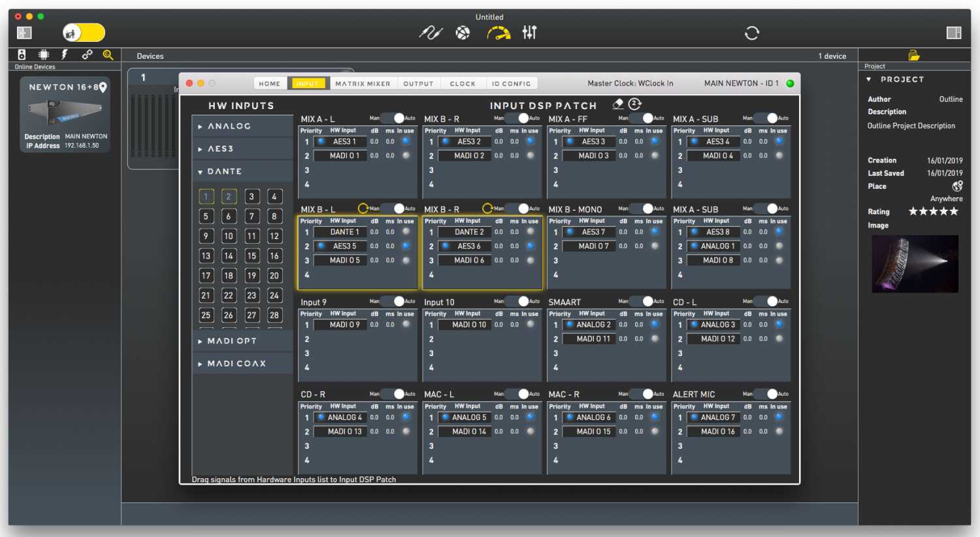Set project rating using the fifth star
980x537 pixels.
pos(954,212)
